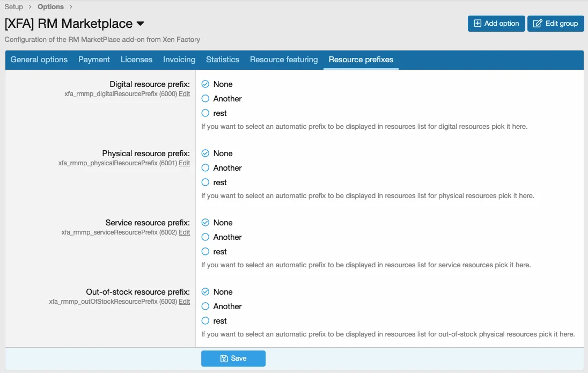Expand the [XFA] RM Marketplace title dropdown arrow

coord(141,24)
